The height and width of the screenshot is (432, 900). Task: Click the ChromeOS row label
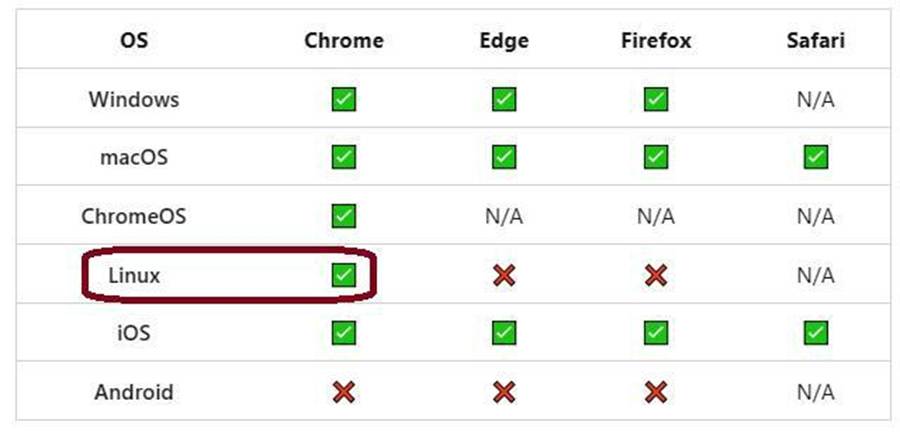point(134,216)
